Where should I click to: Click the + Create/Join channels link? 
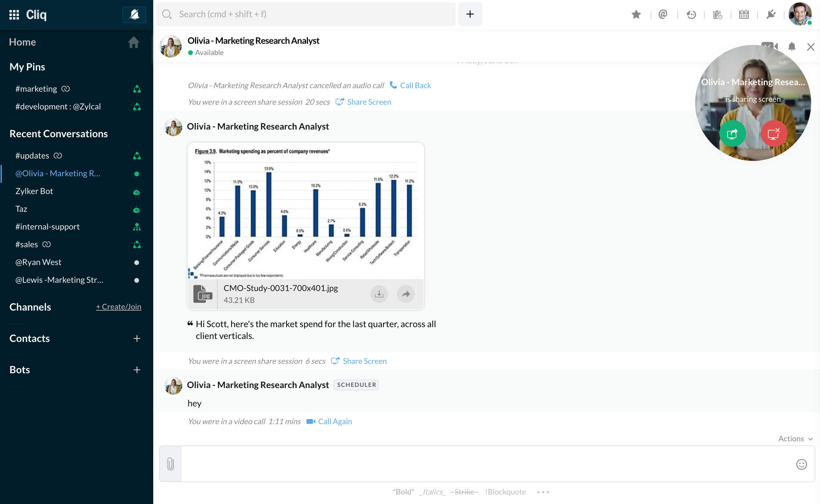pos(118,307)
